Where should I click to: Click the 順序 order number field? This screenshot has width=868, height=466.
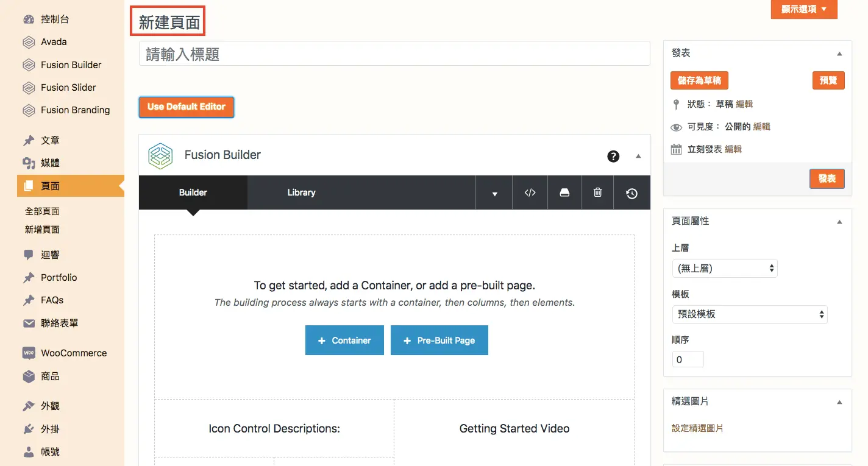688,359
